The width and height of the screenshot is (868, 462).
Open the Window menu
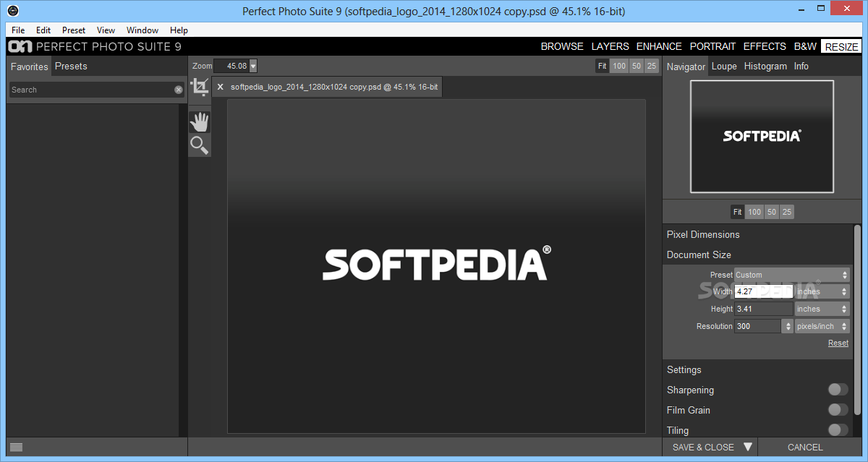tap(142, 30)
